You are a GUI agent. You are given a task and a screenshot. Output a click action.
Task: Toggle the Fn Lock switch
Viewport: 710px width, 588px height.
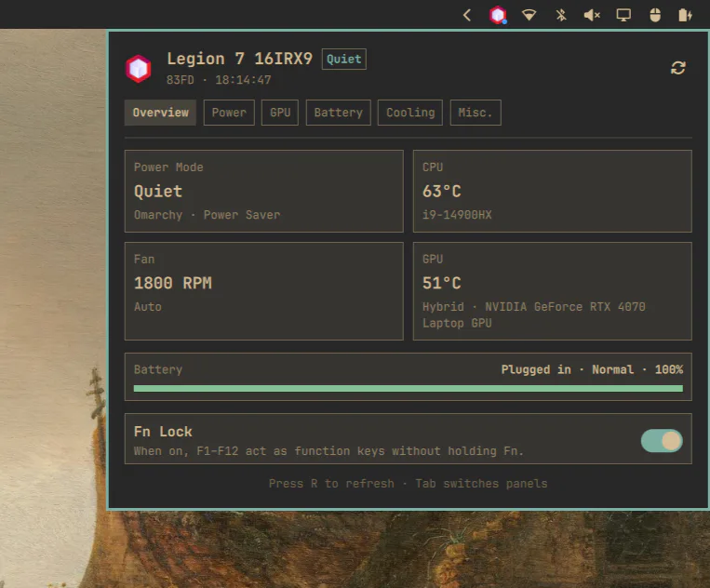[662, 440]
